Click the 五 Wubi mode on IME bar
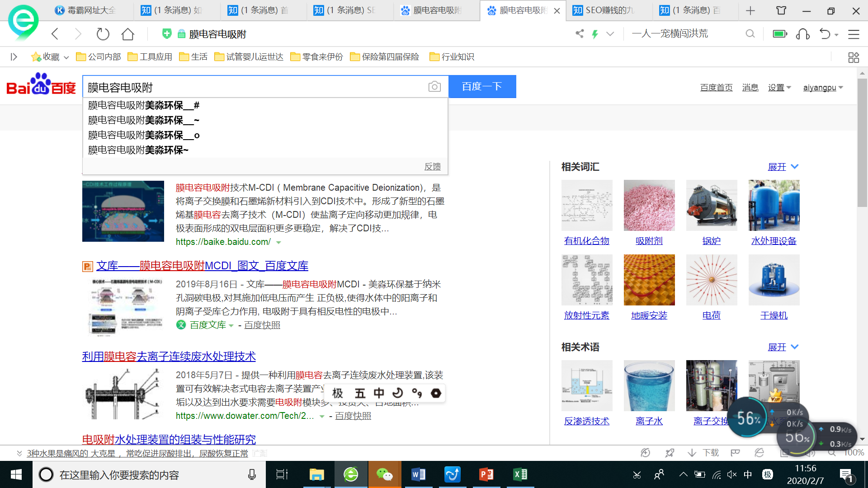This screenshot has width=868, height=488. pyautogui.click(x=359, y=393)
